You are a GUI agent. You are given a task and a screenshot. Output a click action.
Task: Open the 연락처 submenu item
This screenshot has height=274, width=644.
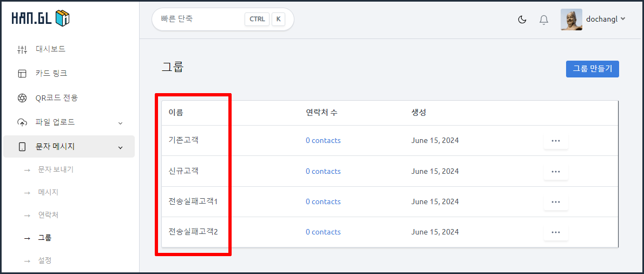pos(47,215)
